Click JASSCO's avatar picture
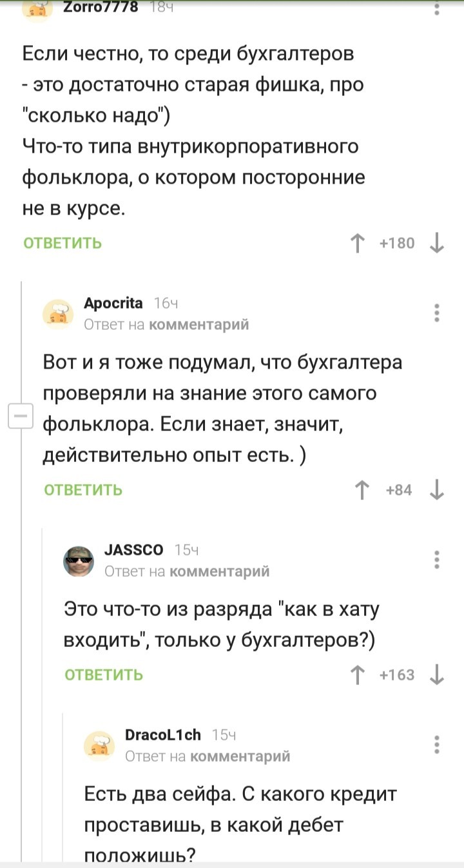464x868 pixels. point(78,561)
